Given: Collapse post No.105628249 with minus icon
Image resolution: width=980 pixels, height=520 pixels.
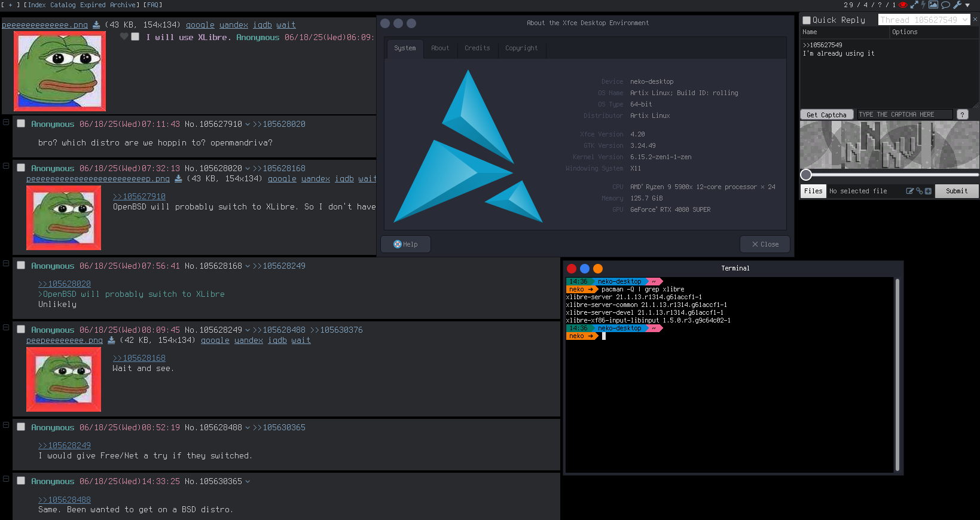Looking at the screenshot, I should point(6,327).
